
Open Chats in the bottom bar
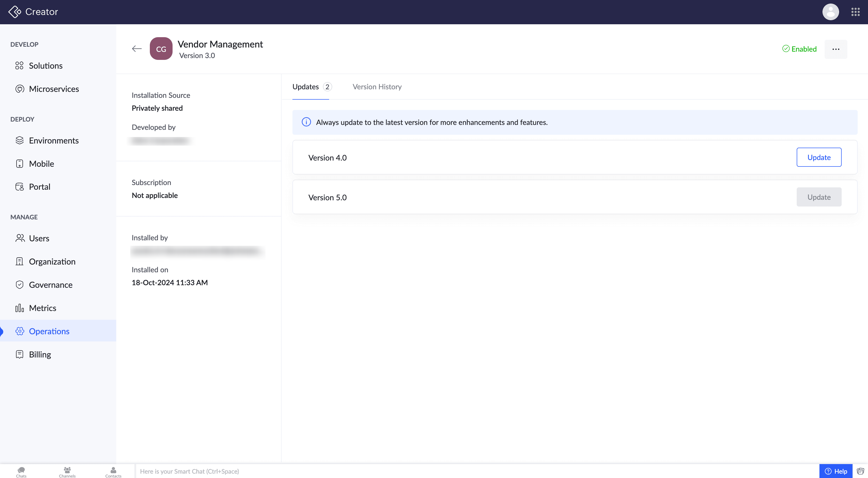[21, 472]
